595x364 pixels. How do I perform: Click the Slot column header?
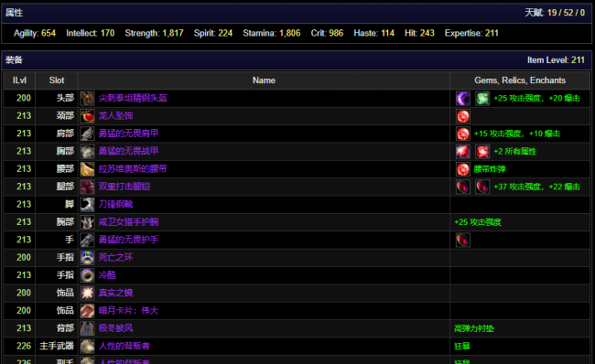click(57, 80)
